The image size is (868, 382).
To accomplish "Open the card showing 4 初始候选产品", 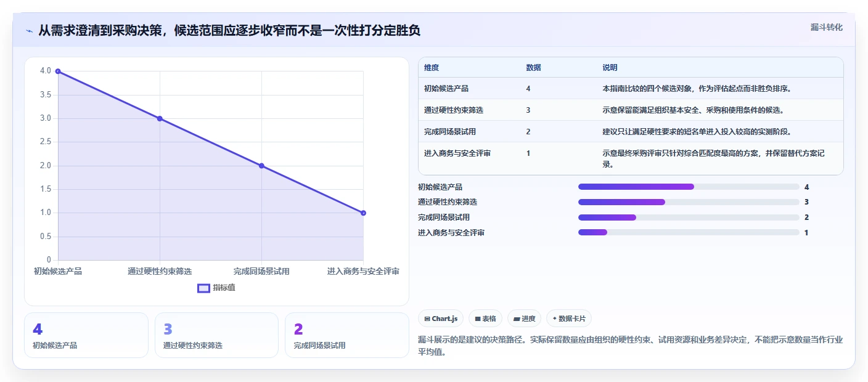I will pos(86,335).
